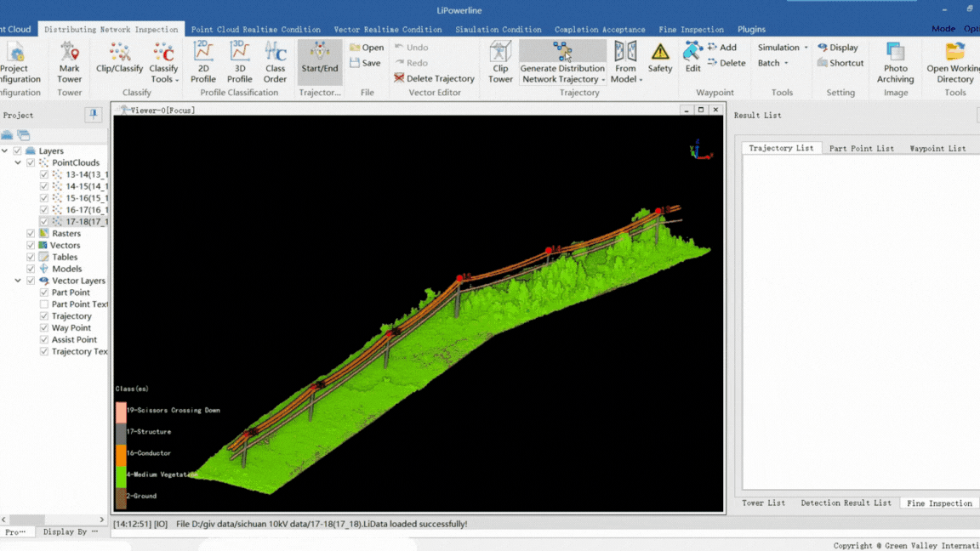Switch to Vector Realtime Condition tab
Image resolution: width=980 pixels, height=551 pixels.
pos(388,30)
